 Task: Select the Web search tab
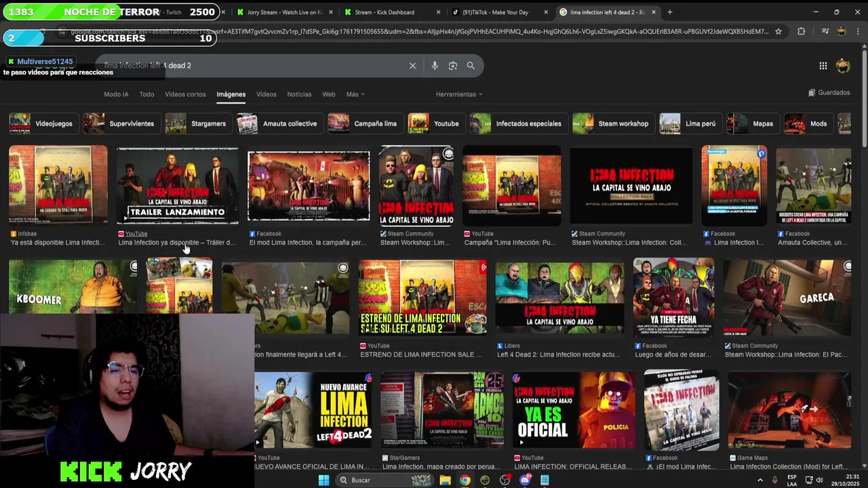click(x=329, y=94)
